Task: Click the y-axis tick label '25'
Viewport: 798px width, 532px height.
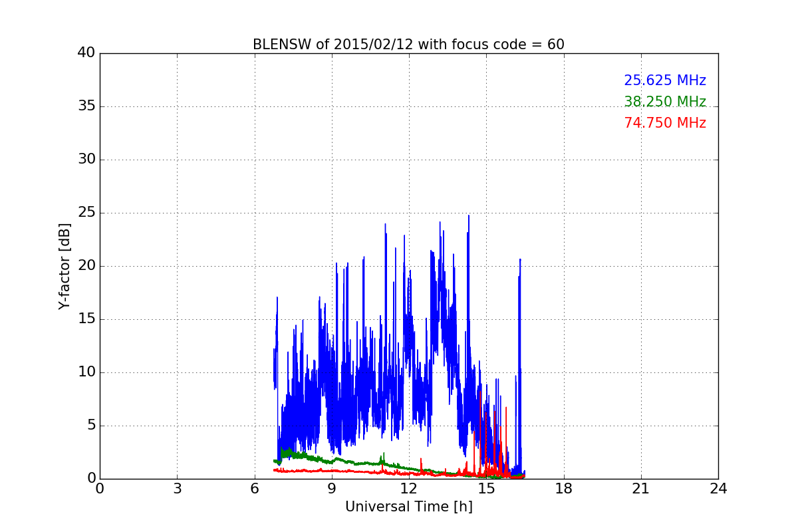Action: pos(86,213)
